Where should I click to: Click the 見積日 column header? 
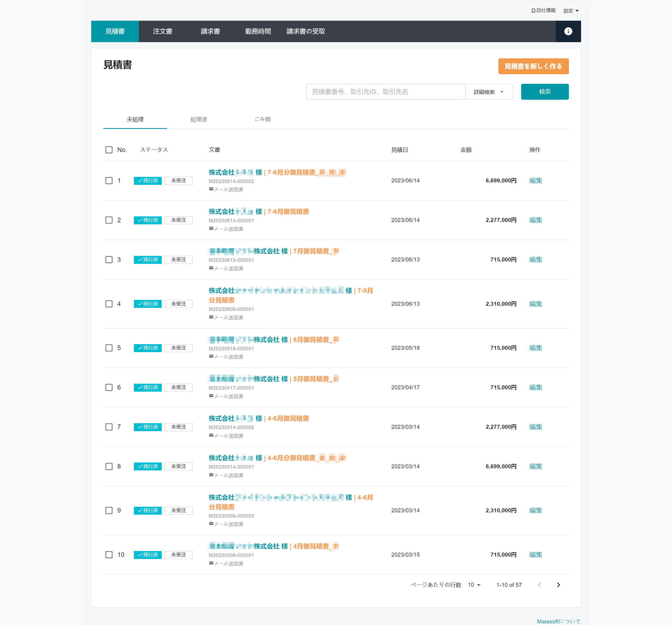click(399, 150)
